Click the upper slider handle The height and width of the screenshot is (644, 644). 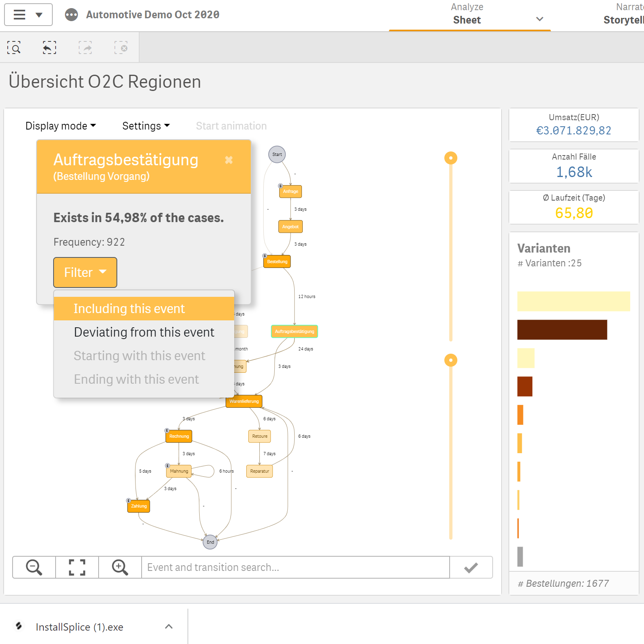(x=451, y=158)
